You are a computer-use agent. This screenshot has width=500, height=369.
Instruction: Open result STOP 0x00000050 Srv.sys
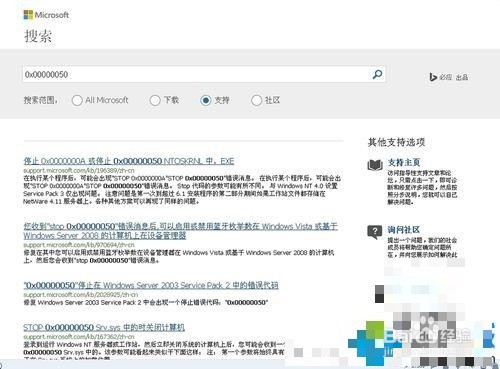[104, 327]
